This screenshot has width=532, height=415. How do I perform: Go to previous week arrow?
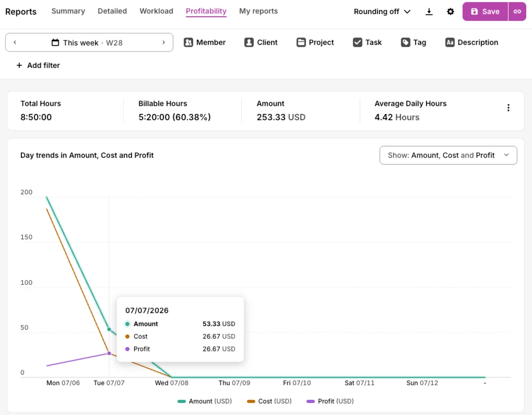point(15,43)
